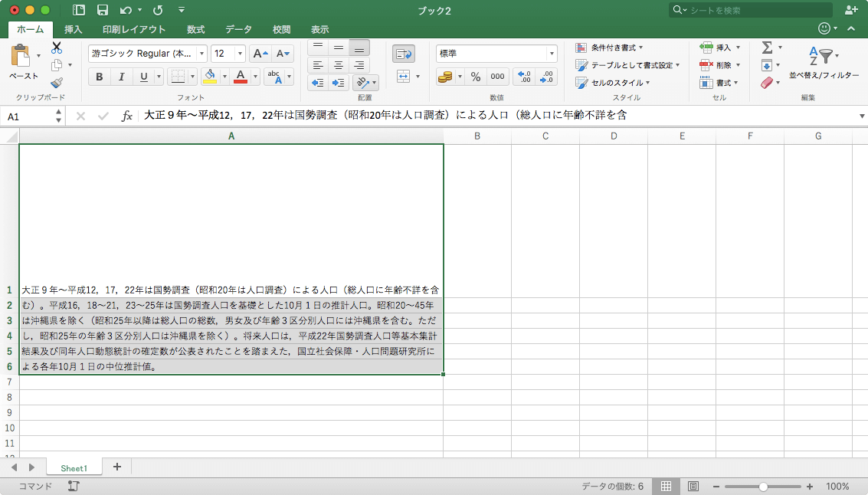This screenshot has width=868, height=495.
Task: Expand the formula bar chevron
Action: 861,116
